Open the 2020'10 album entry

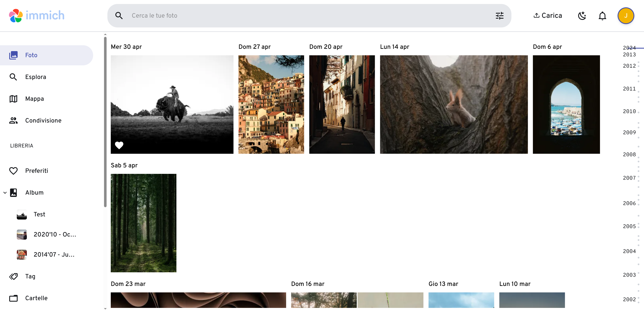pos(55,234)
